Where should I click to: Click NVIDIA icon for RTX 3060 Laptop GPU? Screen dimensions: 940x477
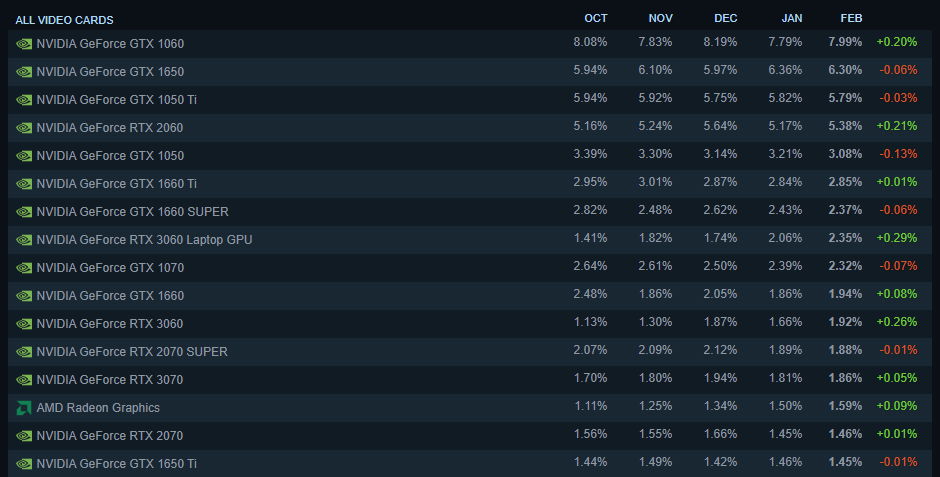point(24,240)
